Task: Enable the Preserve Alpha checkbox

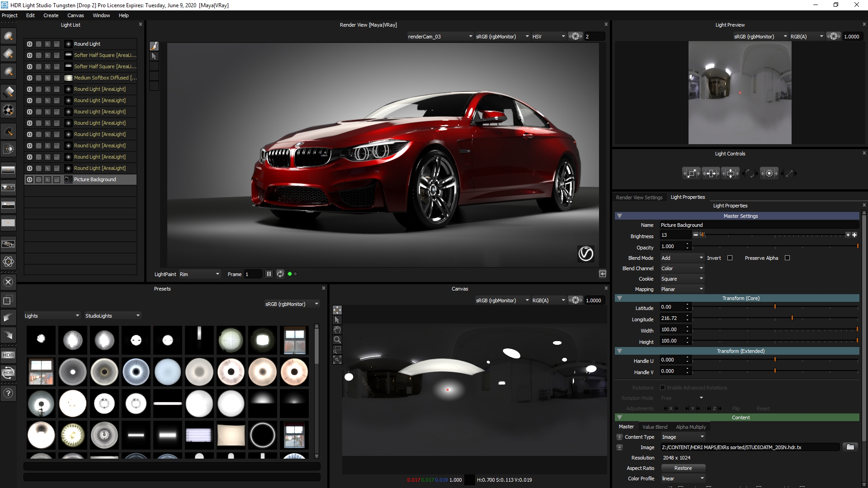Action: point(787,258)
